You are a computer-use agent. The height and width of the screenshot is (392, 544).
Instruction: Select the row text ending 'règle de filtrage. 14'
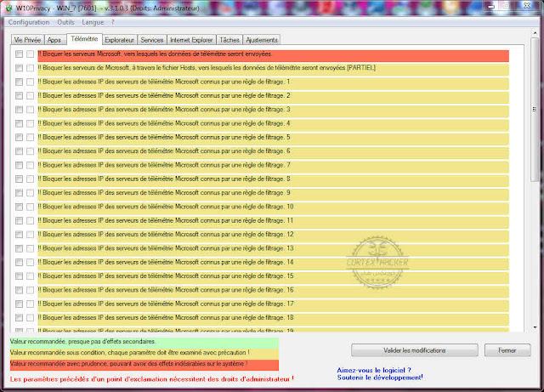pyautogui.click(x=166, y=262)
